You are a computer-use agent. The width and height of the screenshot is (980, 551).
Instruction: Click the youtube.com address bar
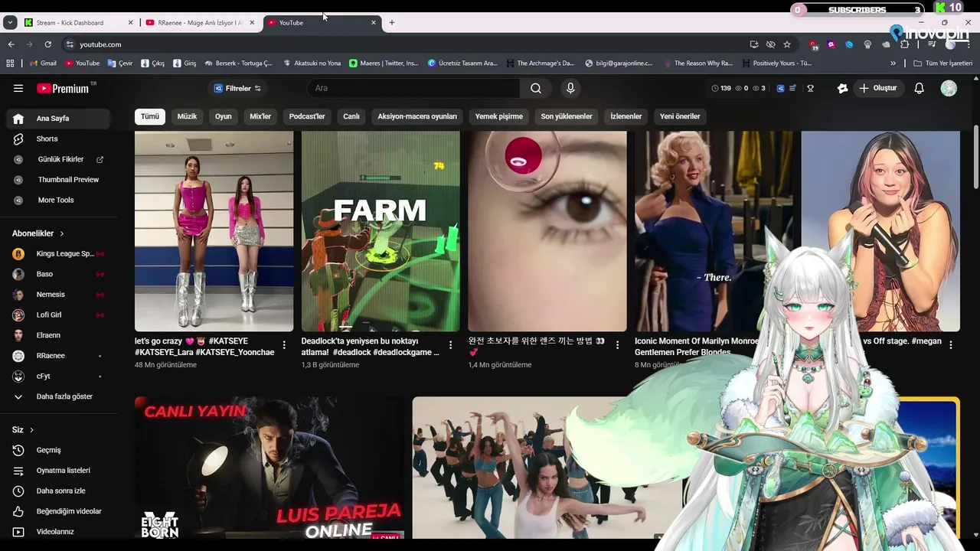click(406, 44)
